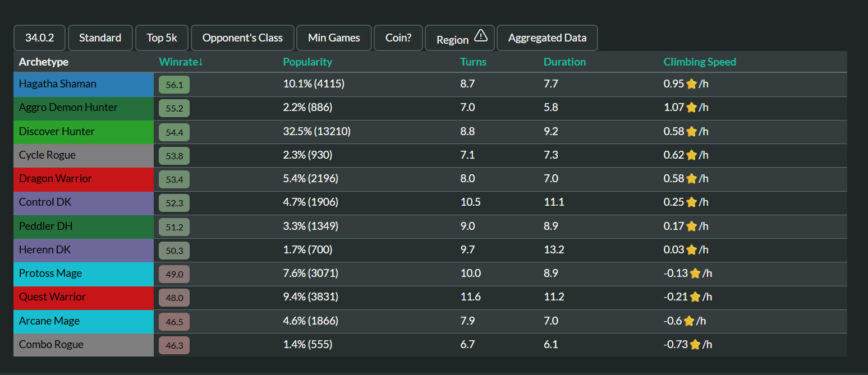This screenshot has width=868, height=375.
Task: Click the warning triangle icon beside Region
Action: point(481,36)
